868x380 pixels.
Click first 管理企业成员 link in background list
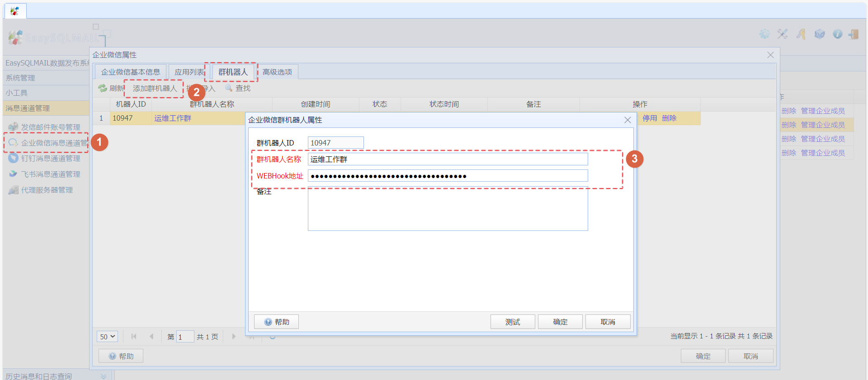click(823, 111)
